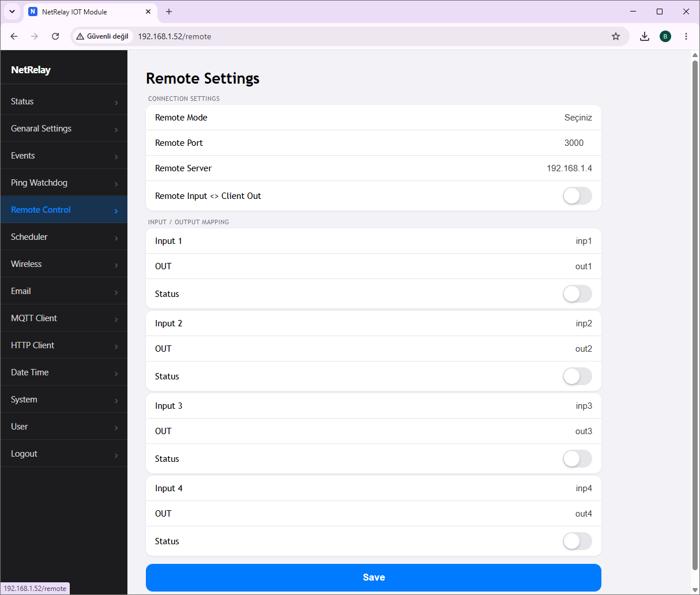Edit the Remote Server value 192.168.1.4
The height and width of the screenshot is (595, 700).
pyautogui.click(x=569, y=168)
